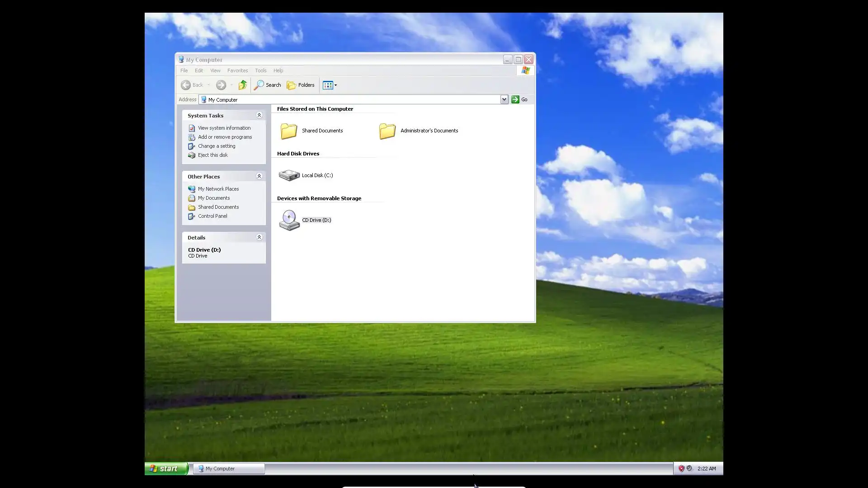Click the Up folder toolbar icon
This screenshot has height=488, width=868.
(243, 85)
